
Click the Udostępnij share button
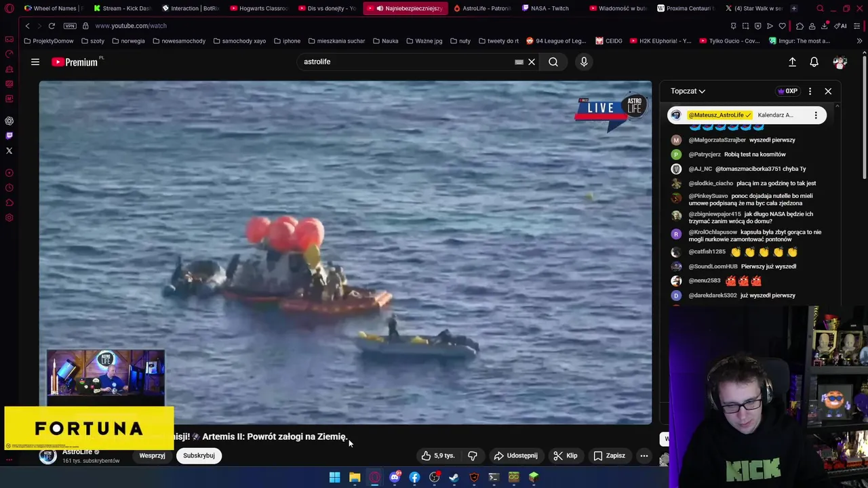515,455
